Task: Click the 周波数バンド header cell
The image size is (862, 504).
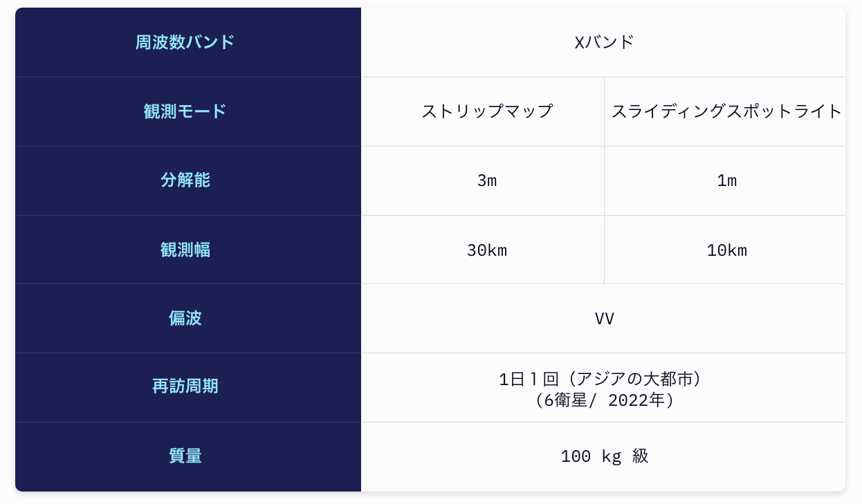Action: coord(188,42)
